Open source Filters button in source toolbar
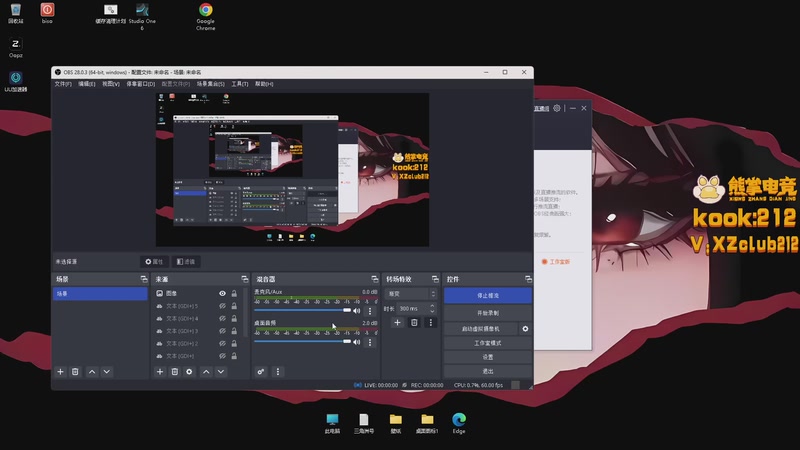Screen dimensions: 800x450 pos(186,262)
